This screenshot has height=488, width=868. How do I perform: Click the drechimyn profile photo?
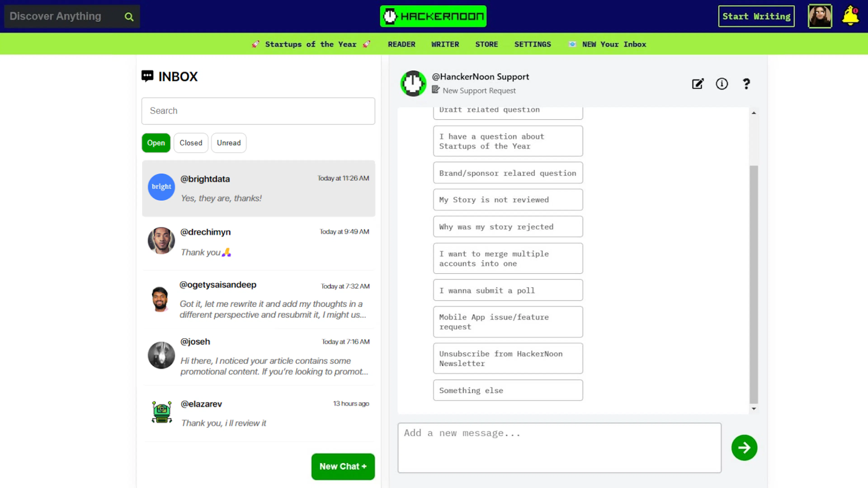pyautogui.click(x=161, y=240)
